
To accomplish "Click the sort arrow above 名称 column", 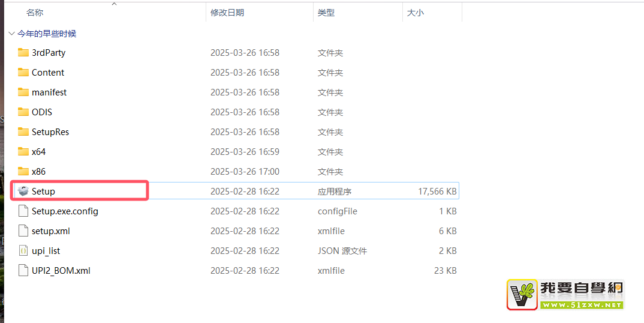I will 114,4.
